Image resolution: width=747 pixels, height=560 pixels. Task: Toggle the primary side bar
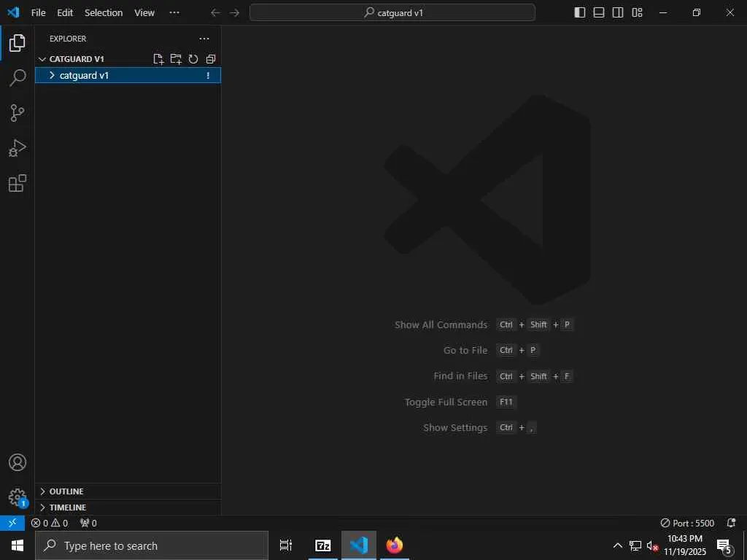(580, 12)
